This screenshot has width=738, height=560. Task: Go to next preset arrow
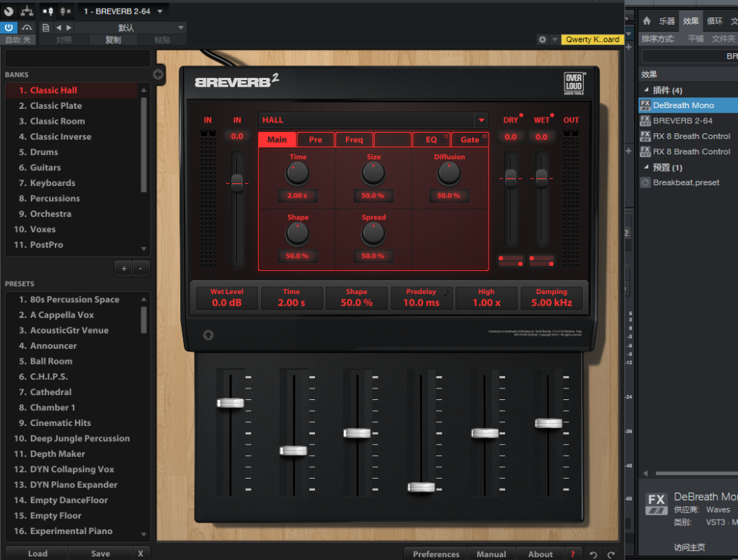(x=69, y=27)
